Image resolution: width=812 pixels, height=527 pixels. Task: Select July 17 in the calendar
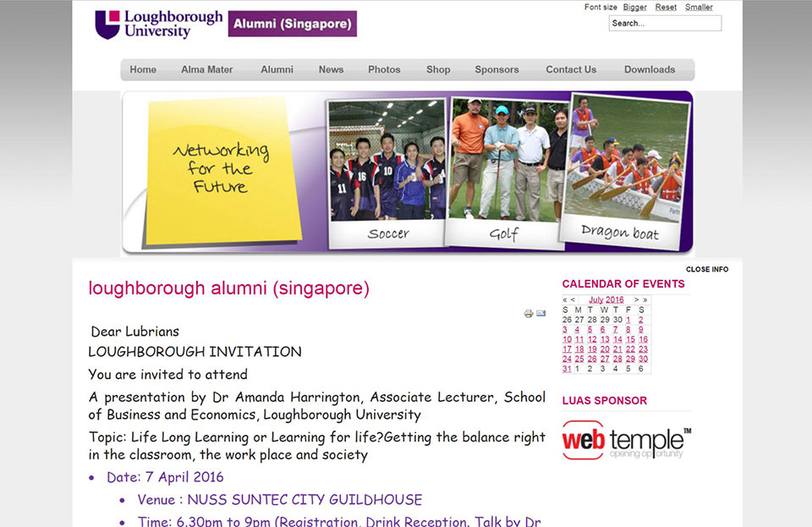coord(567,349)
